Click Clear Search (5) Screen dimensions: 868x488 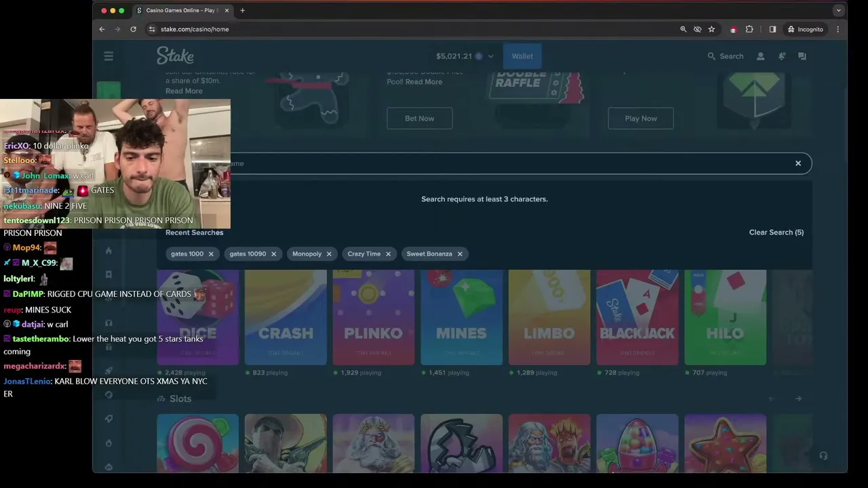(x=776, y=232)
